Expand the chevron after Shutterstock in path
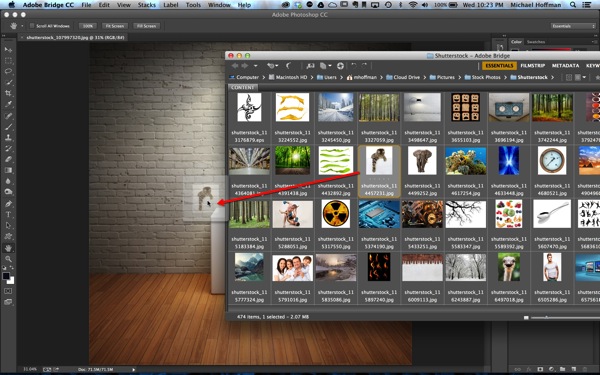 click(552, 77)
